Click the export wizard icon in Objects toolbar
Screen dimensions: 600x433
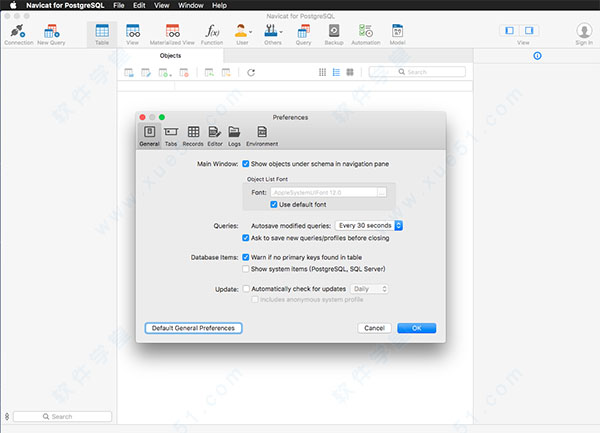[x=226, y=73]
